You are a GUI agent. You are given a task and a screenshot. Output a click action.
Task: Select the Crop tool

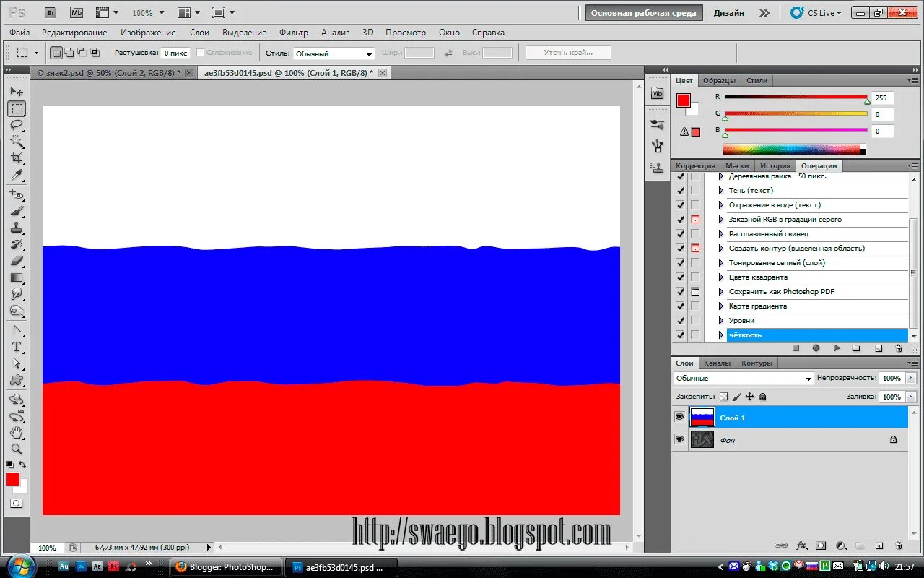click(x=17, y=158)
